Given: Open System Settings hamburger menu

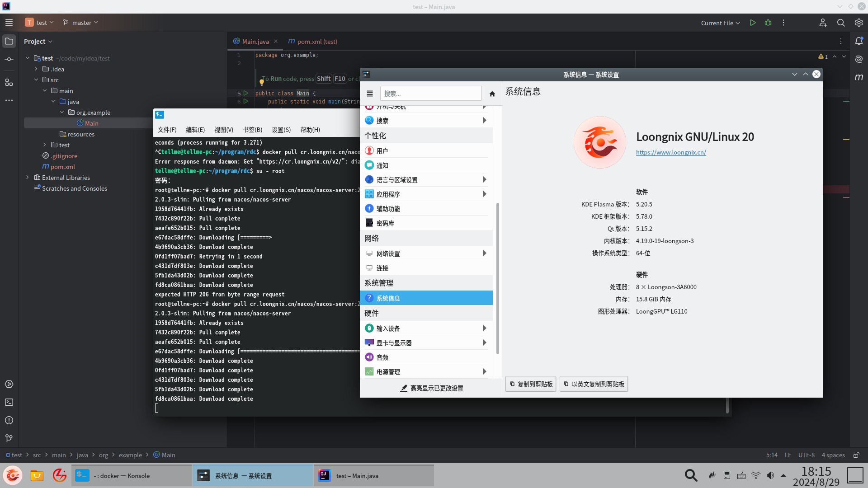Looking at the screenshot, I should click(x=370, y=94).
